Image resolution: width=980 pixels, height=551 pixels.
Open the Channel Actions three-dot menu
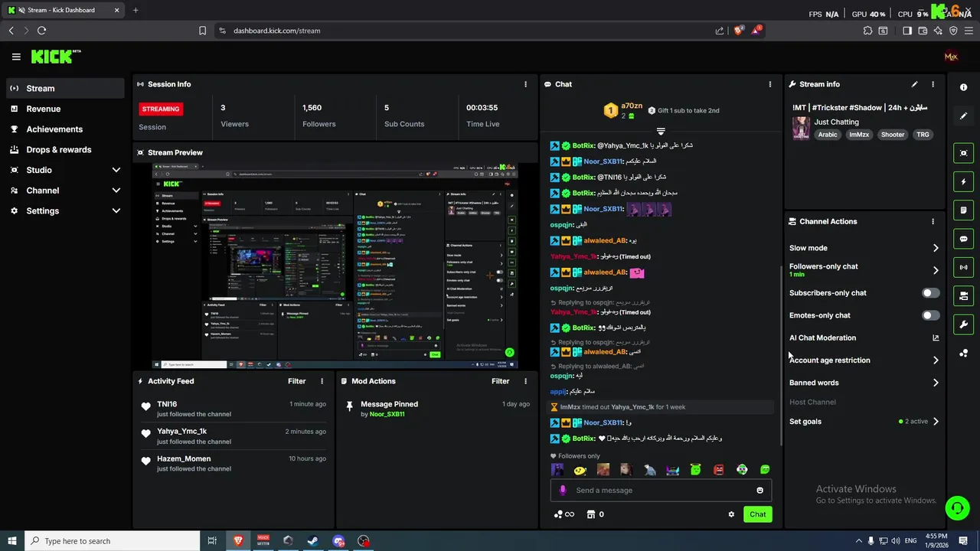[933, 221]
